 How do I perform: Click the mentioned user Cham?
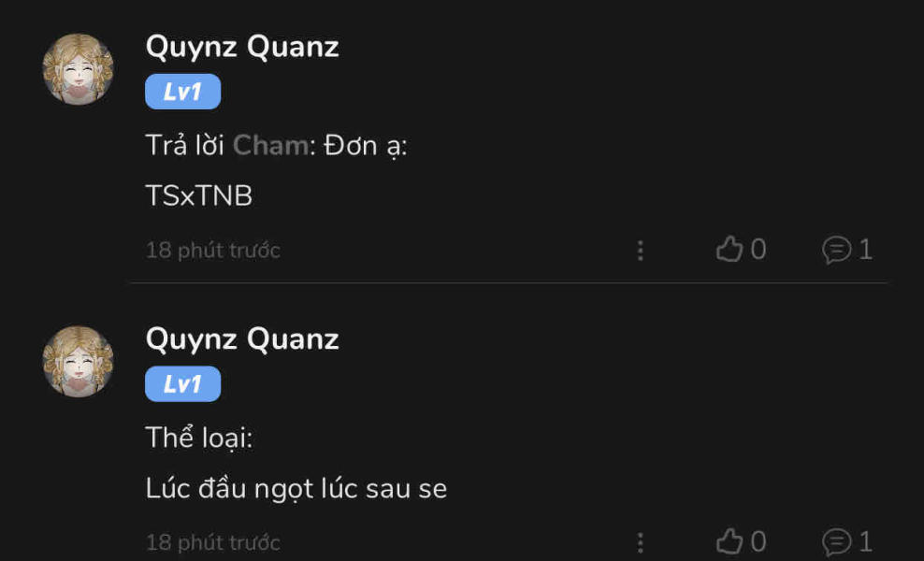[x=270, y=146]
